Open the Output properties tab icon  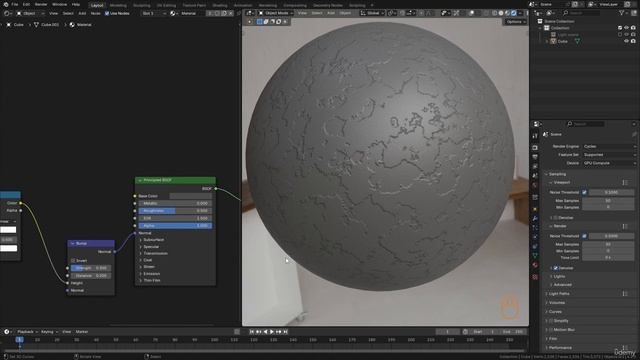click(x=535, y=157)
